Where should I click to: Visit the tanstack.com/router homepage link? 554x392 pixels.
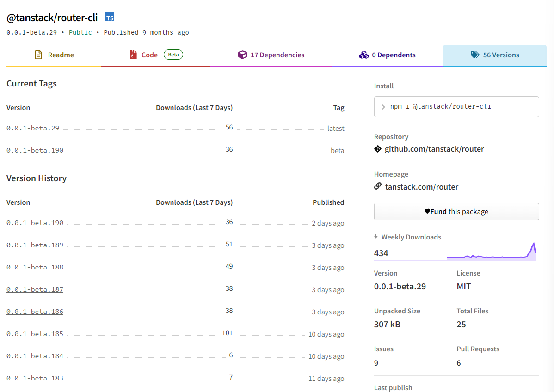(421, 187)
